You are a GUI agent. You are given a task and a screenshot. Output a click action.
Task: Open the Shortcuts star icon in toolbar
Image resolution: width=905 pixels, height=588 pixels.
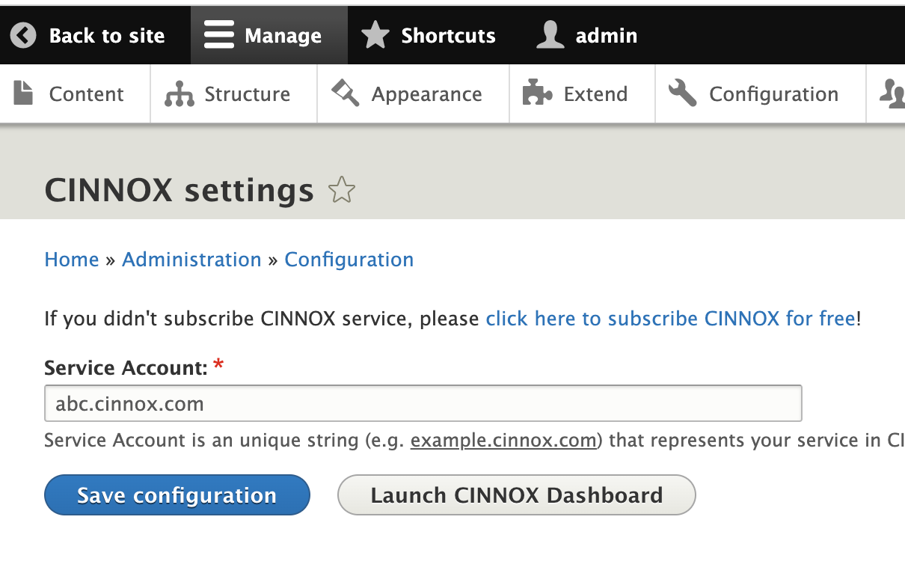[375, 35]
